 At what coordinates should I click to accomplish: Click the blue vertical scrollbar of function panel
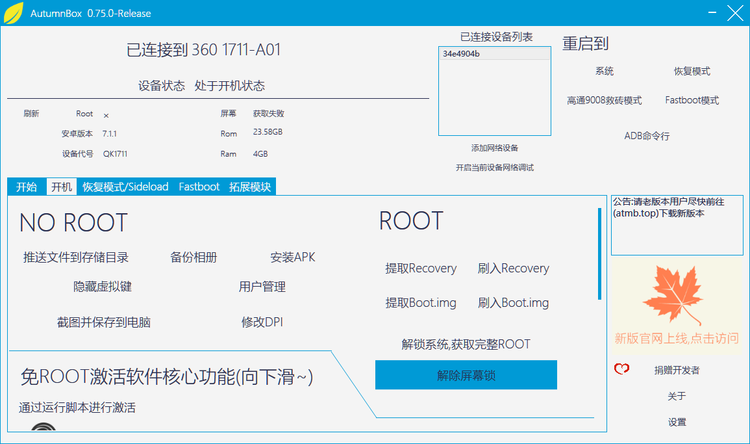(600, 253)
